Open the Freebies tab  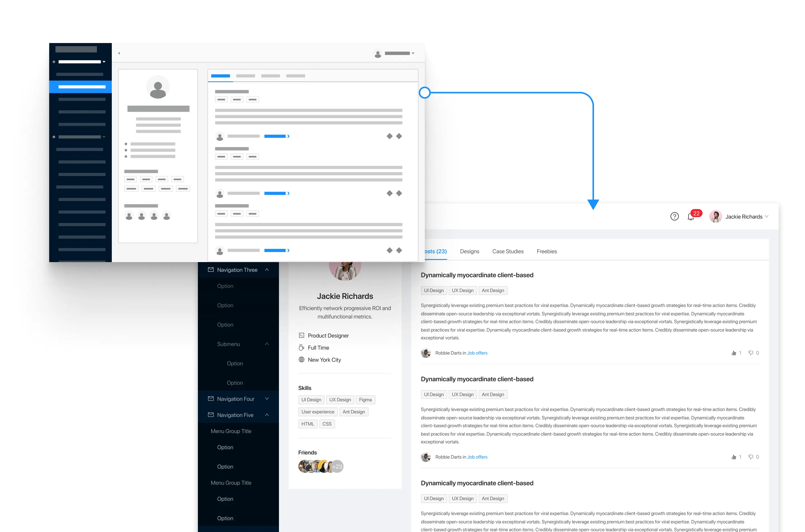pyautogui.click(x=546, y=251)
